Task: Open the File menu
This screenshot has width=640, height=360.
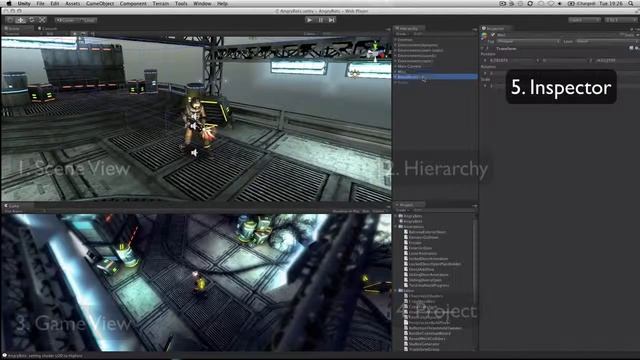Action: pyautogui.click(x=40, y=3)
